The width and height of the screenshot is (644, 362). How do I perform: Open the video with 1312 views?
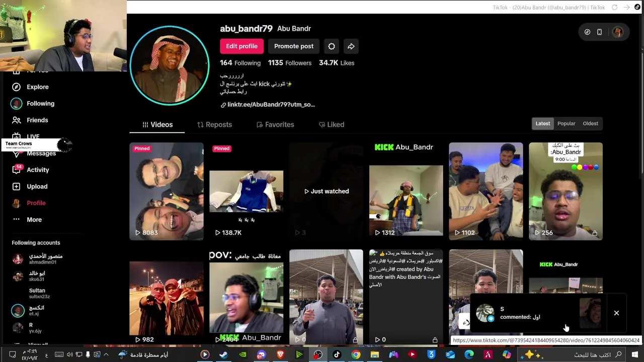406,191
